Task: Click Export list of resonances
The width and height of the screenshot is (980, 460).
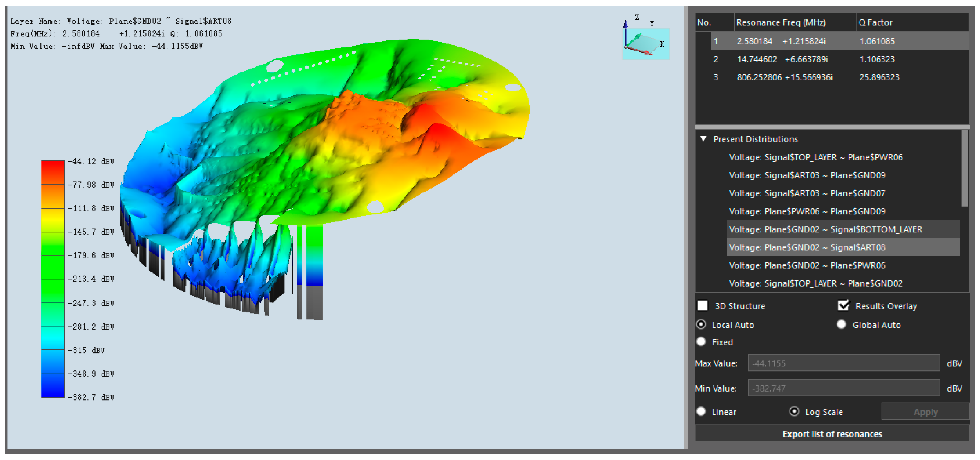Action: 832,434
